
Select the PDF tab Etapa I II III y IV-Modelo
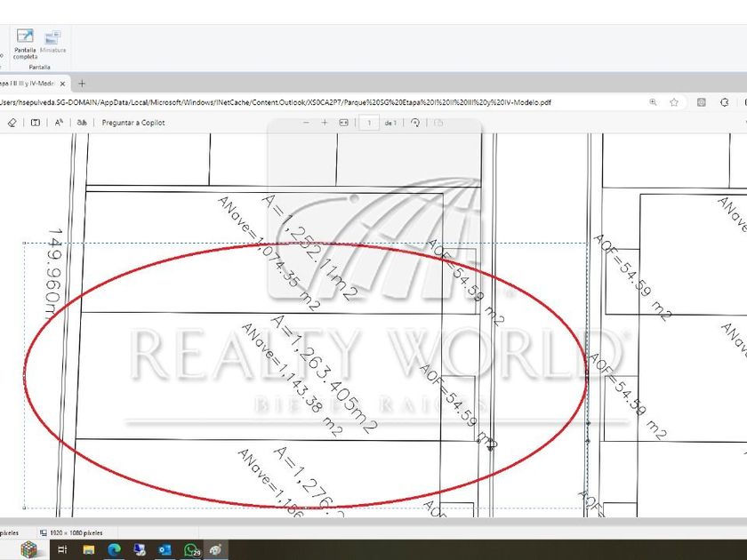[27, 84]
